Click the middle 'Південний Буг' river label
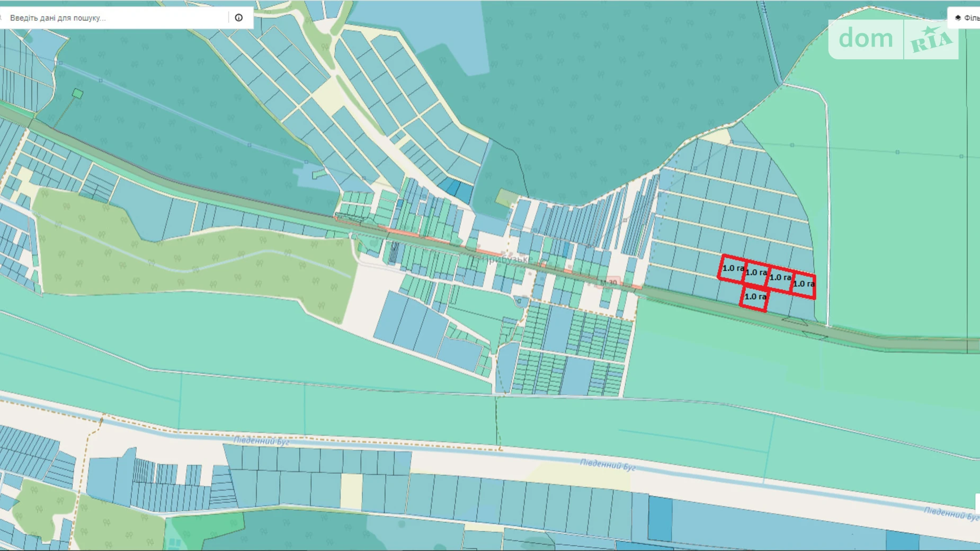This screenshot has width=980, height=551. 607,465
